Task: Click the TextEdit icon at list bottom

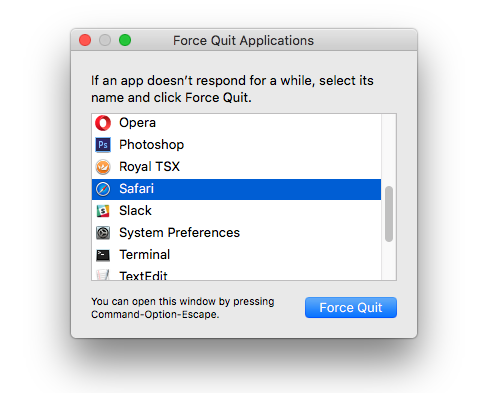Action: coord(103,275)
